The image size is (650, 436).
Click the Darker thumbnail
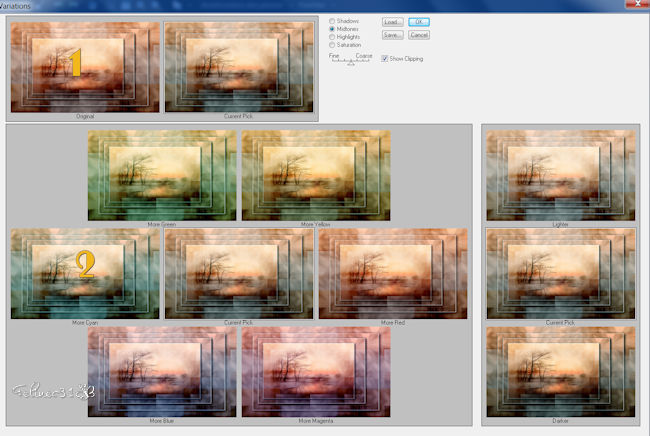click(560, 372)
